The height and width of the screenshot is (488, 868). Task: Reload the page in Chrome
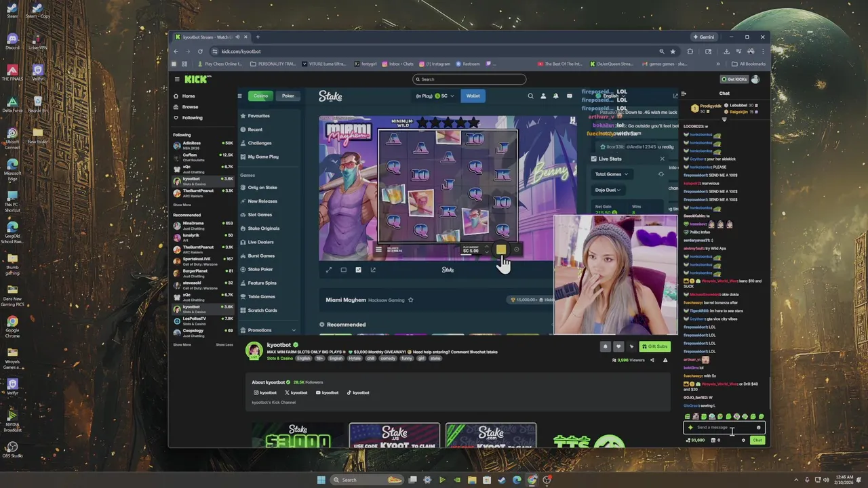tap(200, 52)
